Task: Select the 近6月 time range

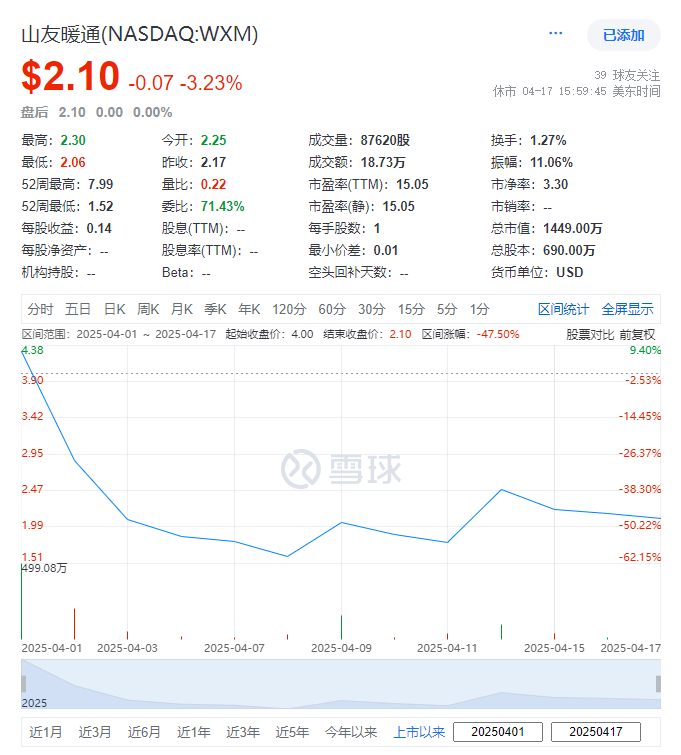Action: (144, 732)
